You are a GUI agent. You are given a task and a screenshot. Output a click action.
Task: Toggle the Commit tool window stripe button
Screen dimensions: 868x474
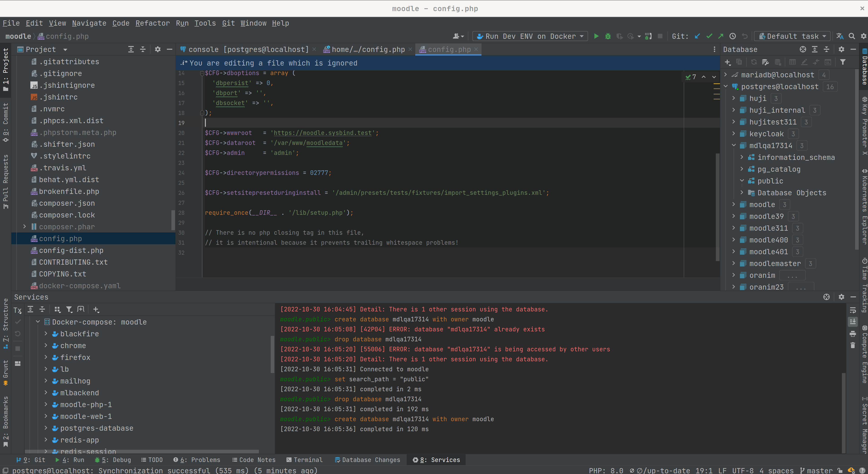point(5,122)
